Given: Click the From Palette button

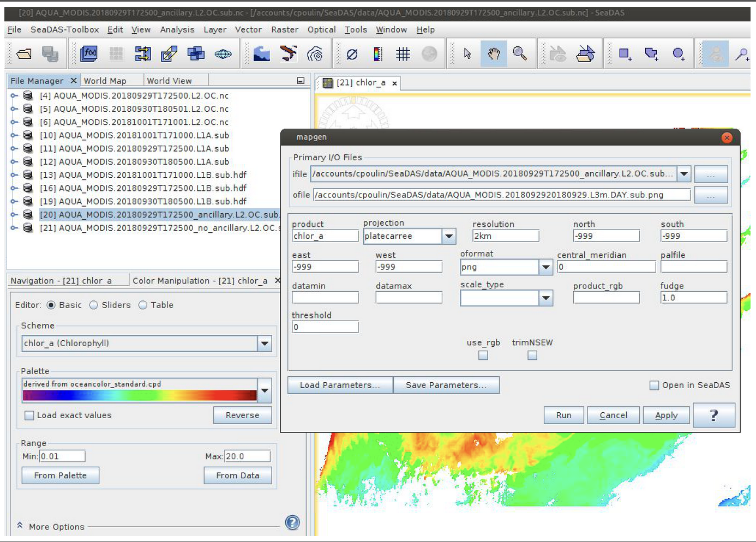Looking at the screenshot, I should (x=60, y=475).
